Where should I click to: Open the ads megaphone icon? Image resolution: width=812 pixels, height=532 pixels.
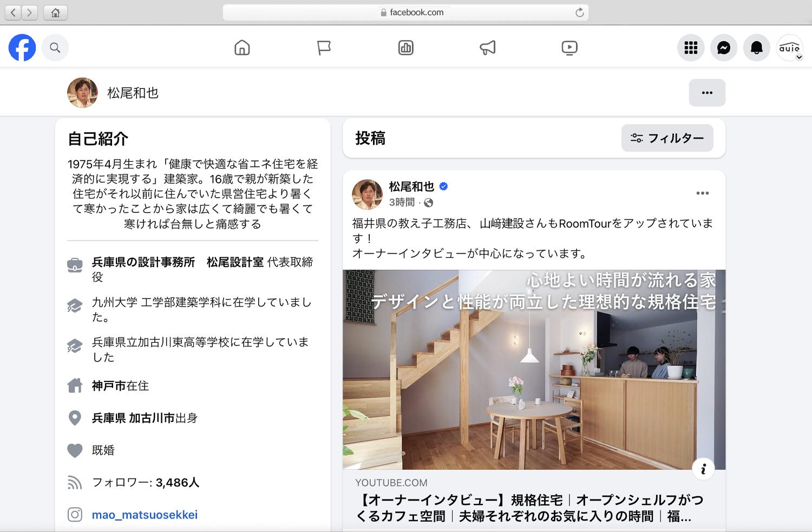(488, 48)
